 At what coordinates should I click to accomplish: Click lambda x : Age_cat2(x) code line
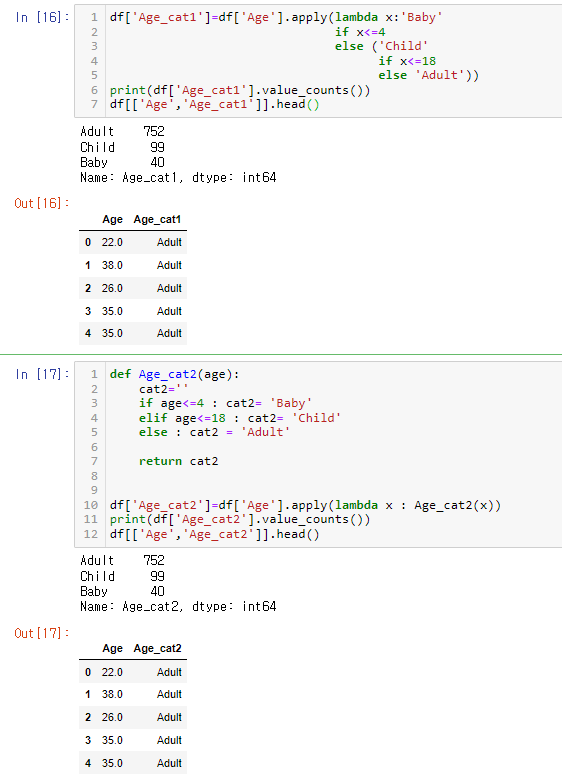click(x=305, y=505)
